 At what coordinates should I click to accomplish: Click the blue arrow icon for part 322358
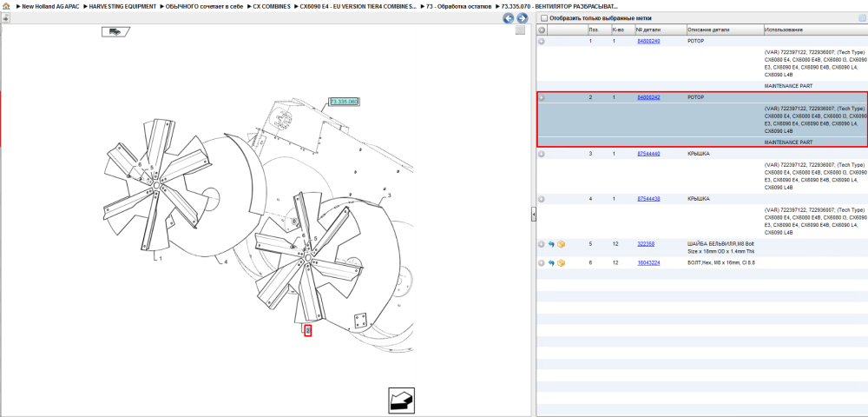click(x=551, y=244)
